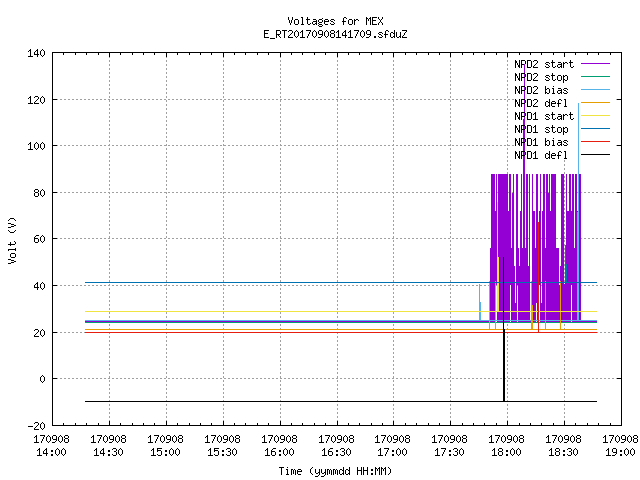640x480 pixels.
Task: Click the light blue NPD2 bias legend sample
Action: point(595,90)
